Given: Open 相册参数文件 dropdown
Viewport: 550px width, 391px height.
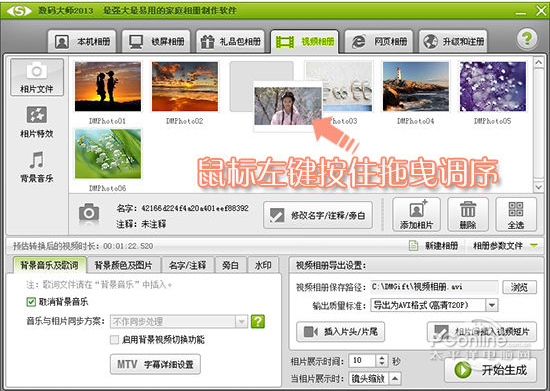Looking at the screenshot, I should [x=505, y=246].
